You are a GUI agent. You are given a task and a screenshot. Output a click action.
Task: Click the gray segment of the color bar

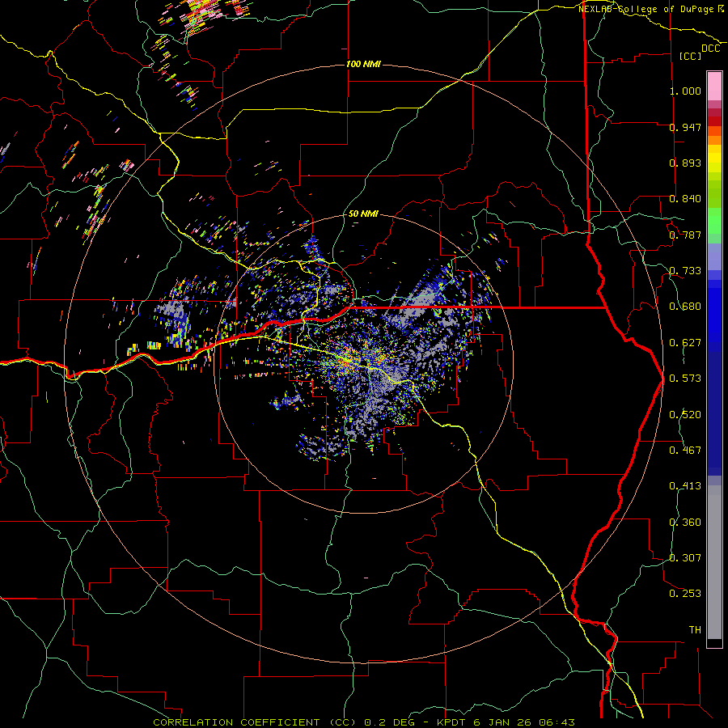[714, 562]
